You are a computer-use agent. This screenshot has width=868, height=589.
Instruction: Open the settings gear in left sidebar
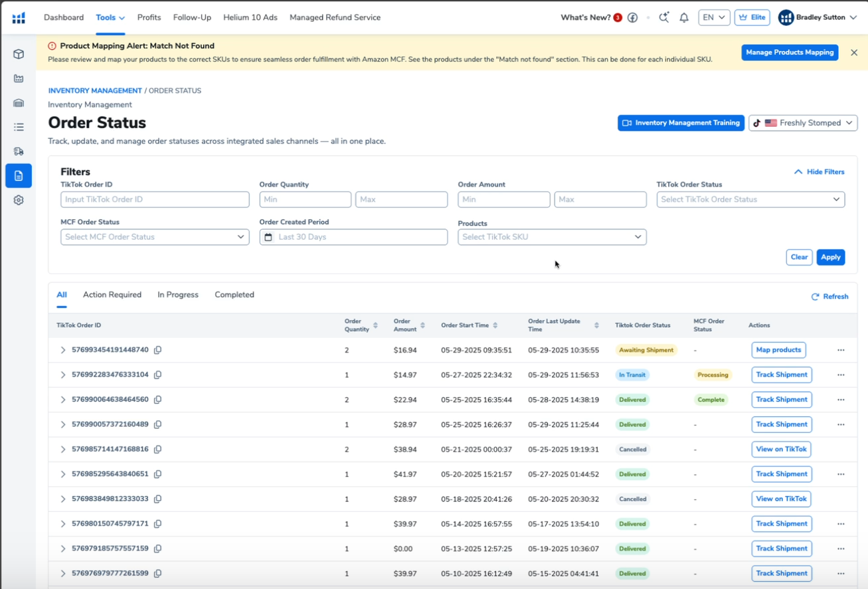tap(19, 200)
